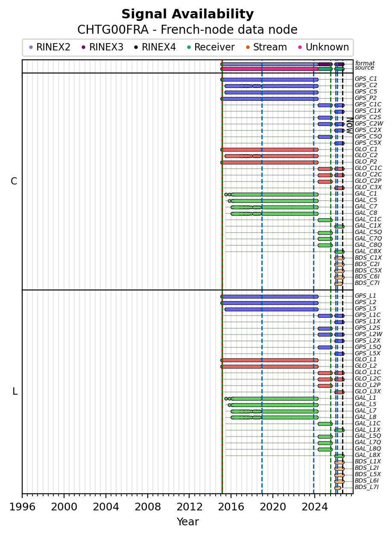Click the Signal Availability title
The height and width of the screenshot is (536, 392).
pos(187,15)
